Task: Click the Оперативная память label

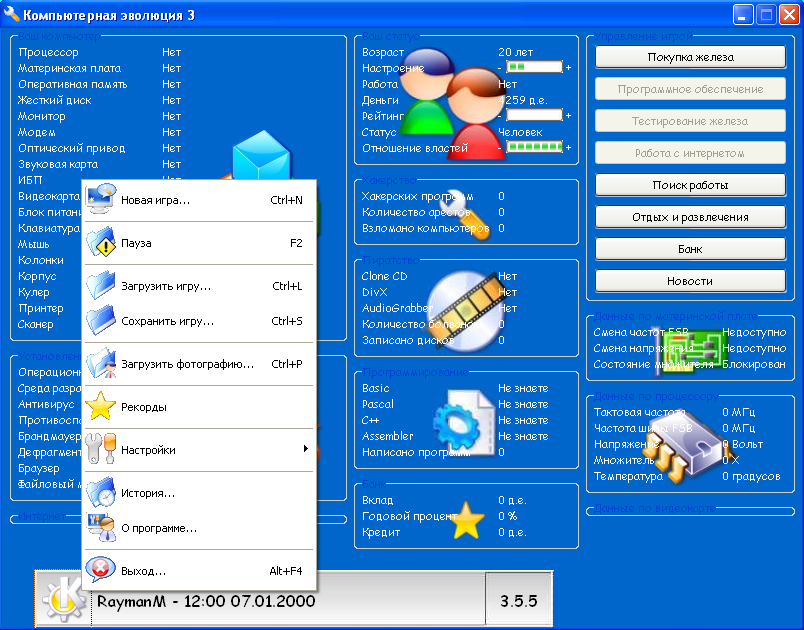Action: (x=72, y=84)
